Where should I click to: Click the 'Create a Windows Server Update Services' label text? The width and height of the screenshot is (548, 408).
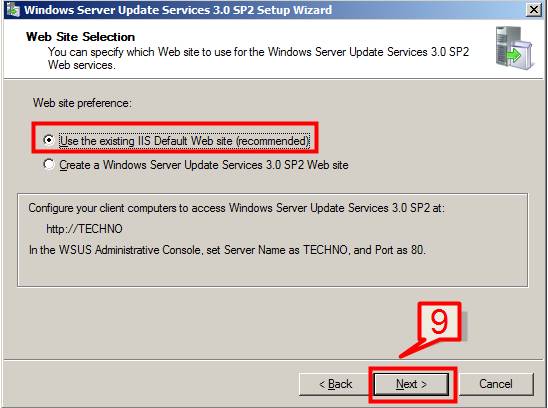coord(204,165)
